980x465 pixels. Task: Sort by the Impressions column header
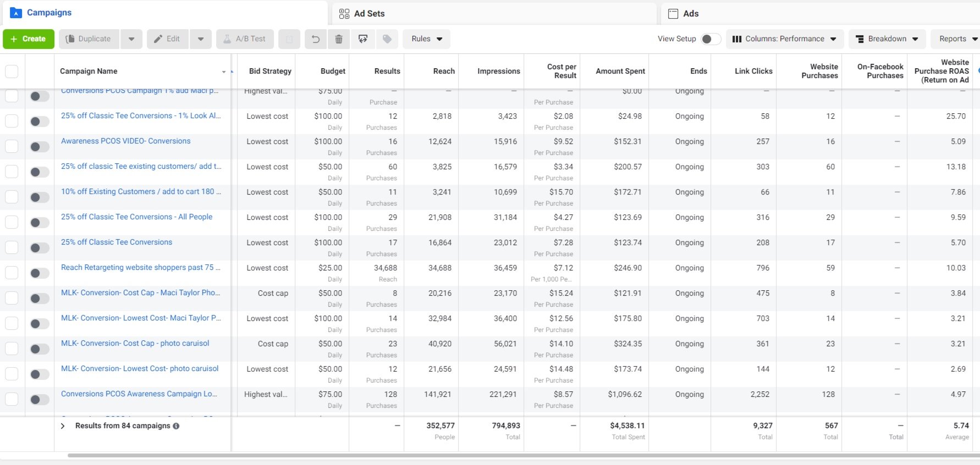click(499, 71)
